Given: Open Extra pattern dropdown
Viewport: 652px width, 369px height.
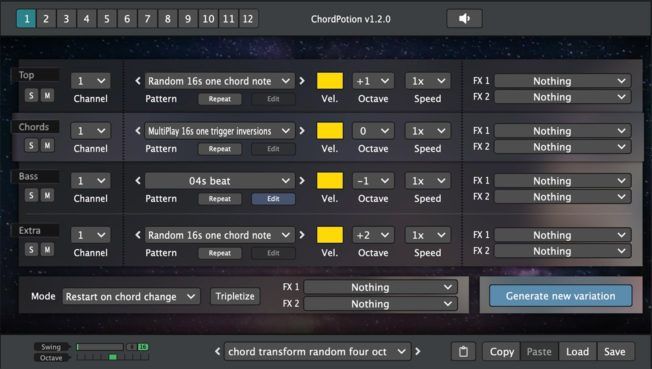Looking at the screenshot, I should click(220, 235).
